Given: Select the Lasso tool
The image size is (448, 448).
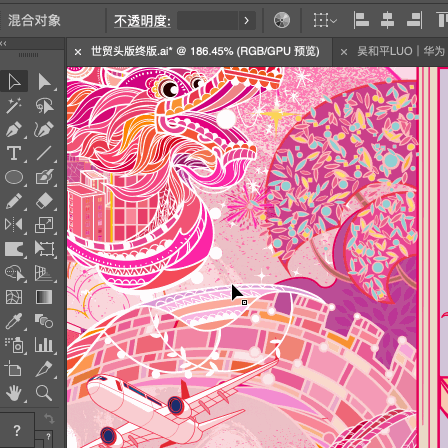Looking at the screenshot, I should (45, 106).
